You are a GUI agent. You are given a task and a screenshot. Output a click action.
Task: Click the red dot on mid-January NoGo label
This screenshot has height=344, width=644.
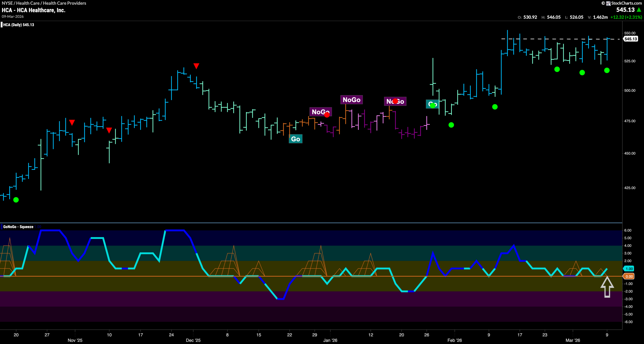[395, 101]
